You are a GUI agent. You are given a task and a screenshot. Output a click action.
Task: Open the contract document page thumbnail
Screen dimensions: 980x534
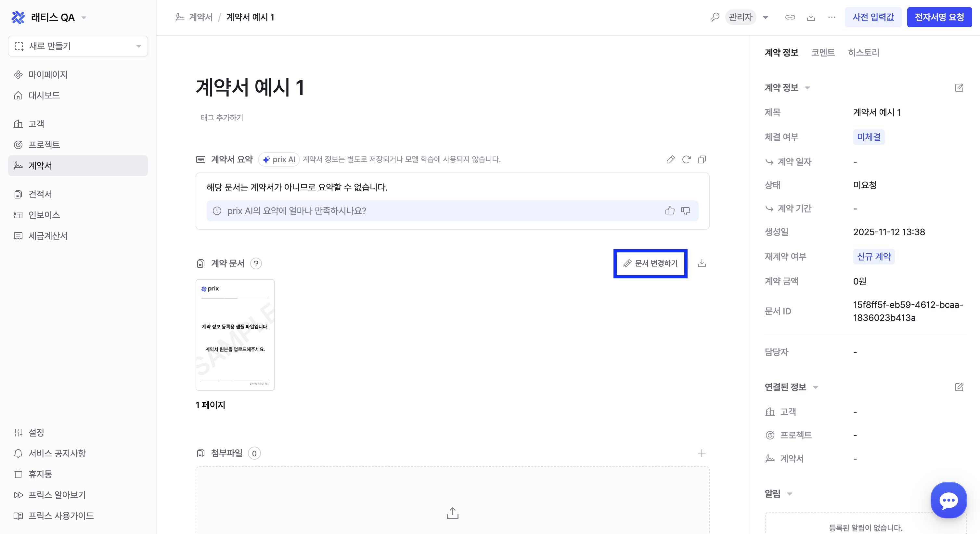pos(235,335)
